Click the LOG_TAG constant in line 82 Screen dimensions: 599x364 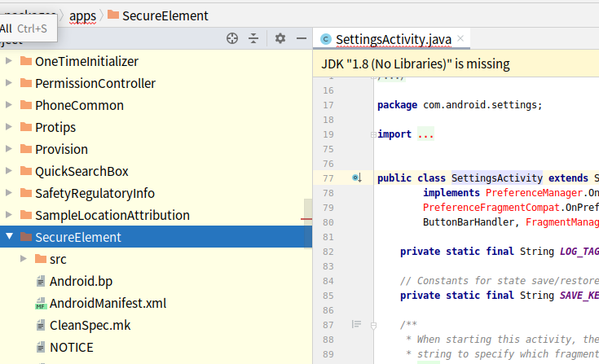579,252
